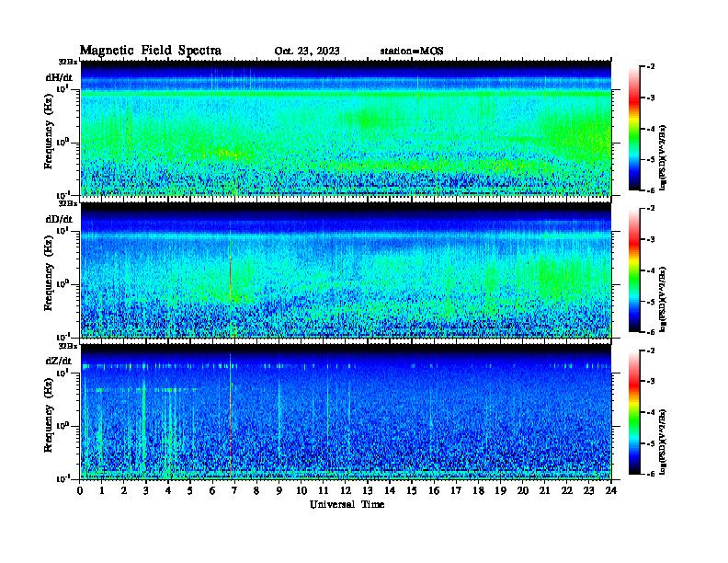Click the log(PSD) label beside dZ/dt color bar
The image size is (728, 563).
point(663,442)
